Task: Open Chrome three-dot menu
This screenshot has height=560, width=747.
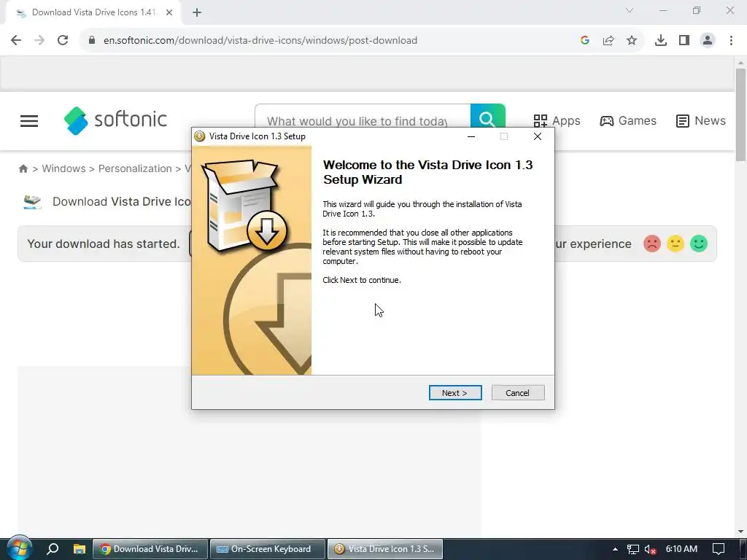Action: pos(731,41)
